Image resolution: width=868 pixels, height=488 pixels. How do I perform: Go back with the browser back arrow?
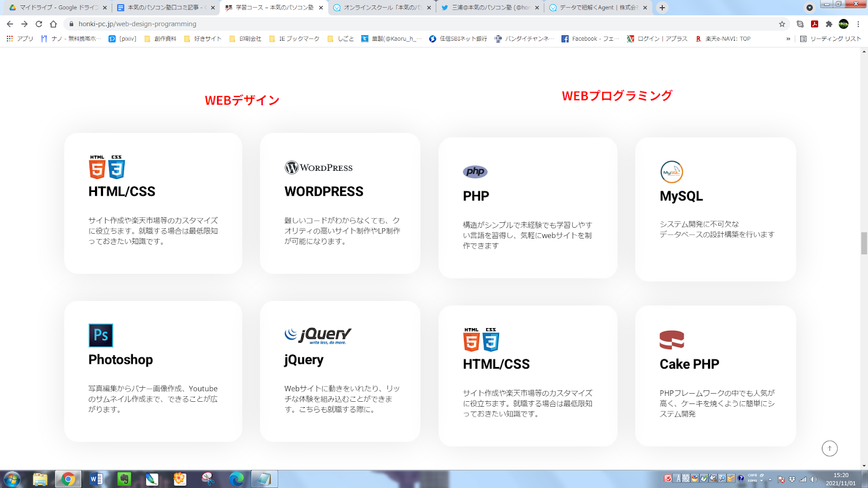pos(10,24)
